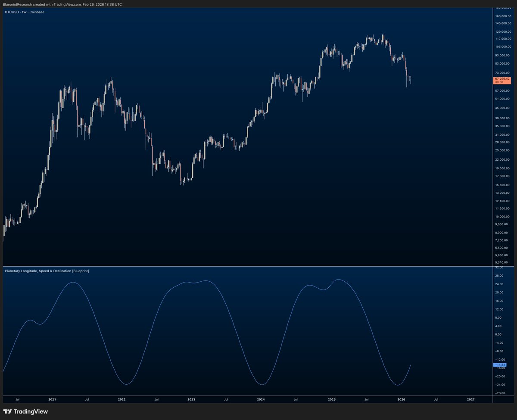Click the 117,000.00 price axis label
The width and height of the screenshot is (517, 420).
coord(504,38)
